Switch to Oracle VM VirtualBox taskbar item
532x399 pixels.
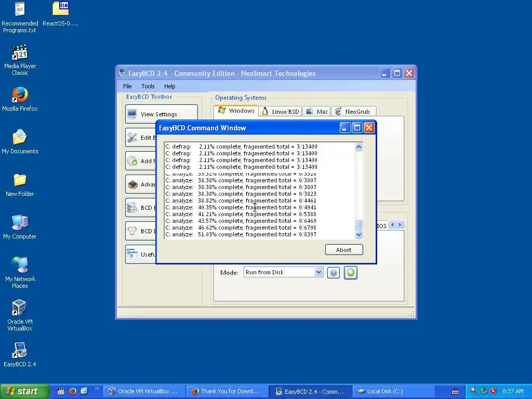point(144,391)
